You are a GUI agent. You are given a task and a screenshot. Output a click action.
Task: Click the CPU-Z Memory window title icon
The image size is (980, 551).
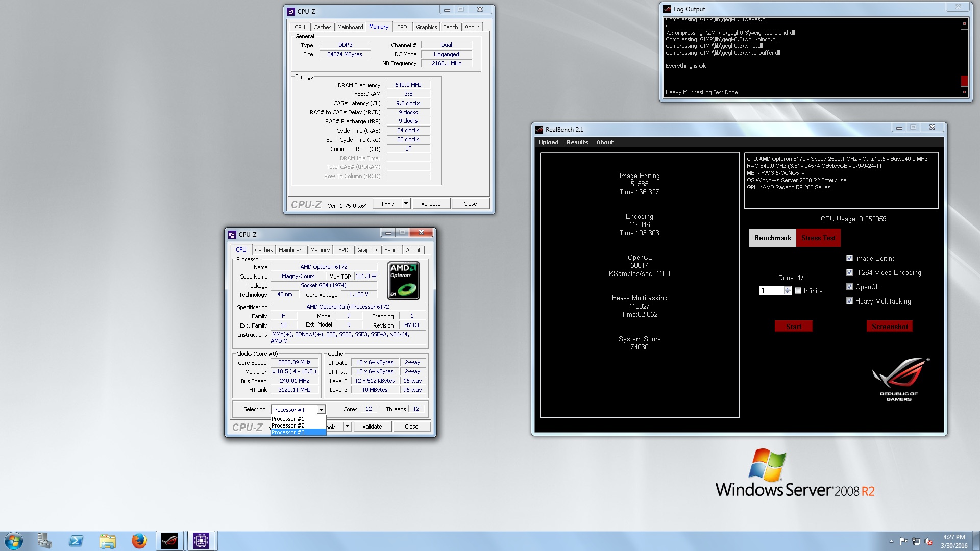[x=291, y=11]
